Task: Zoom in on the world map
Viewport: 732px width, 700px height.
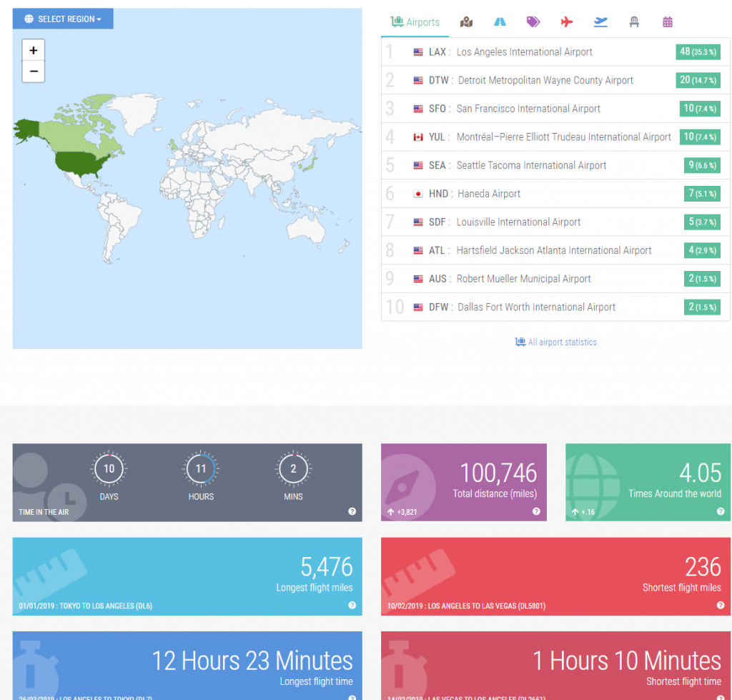Action: tap(34, 50)
